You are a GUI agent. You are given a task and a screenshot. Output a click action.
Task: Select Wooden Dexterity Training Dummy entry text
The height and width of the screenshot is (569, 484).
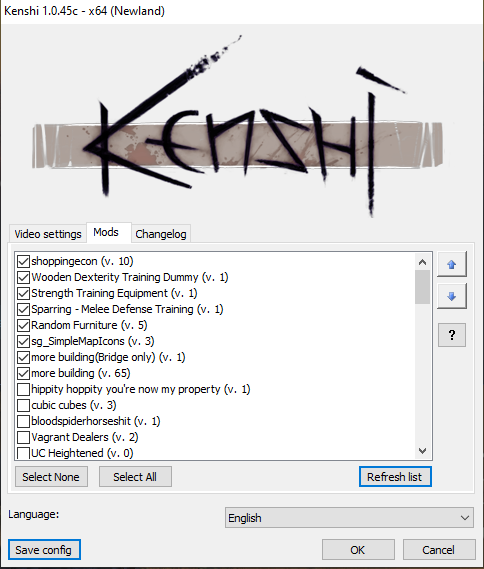pos(130,277)
